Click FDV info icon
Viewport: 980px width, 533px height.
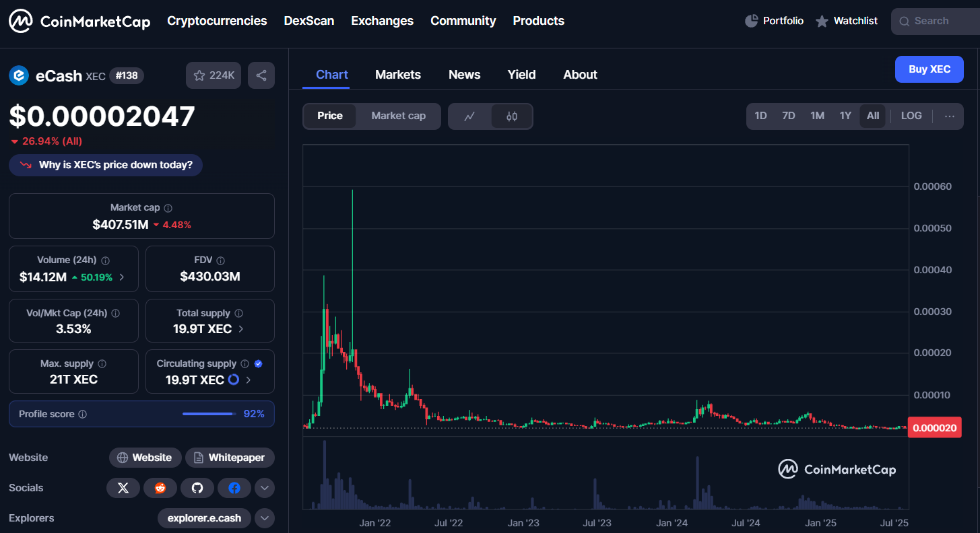point(221,260)
